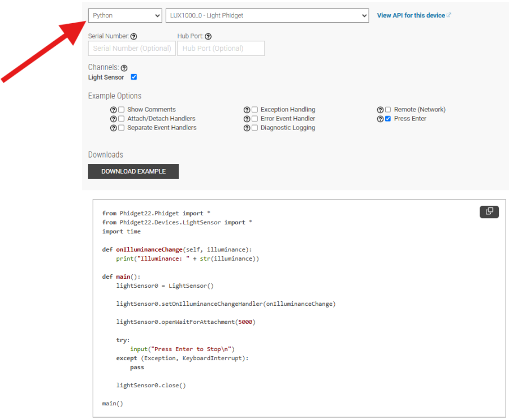Enable Diagnostic Logging
The image size is (509, 420).
[255, 127]
